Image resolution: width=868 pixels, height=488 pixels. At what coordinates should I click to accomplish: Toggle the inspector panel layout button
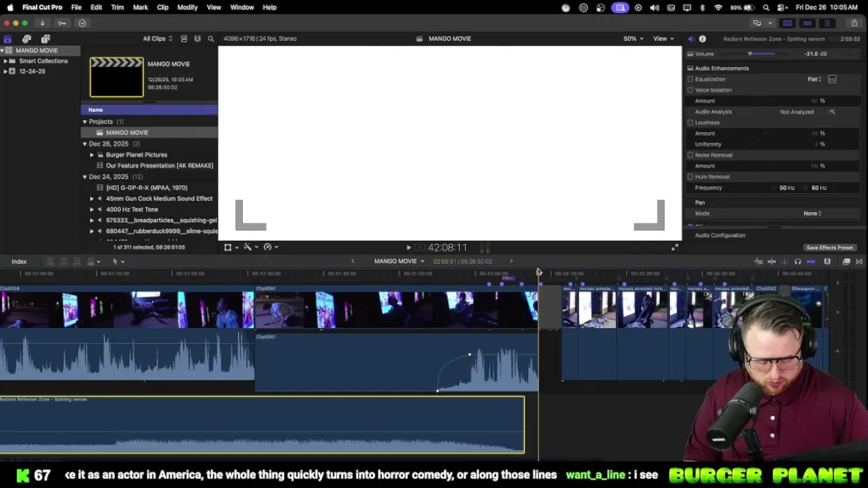click(827, 23)
